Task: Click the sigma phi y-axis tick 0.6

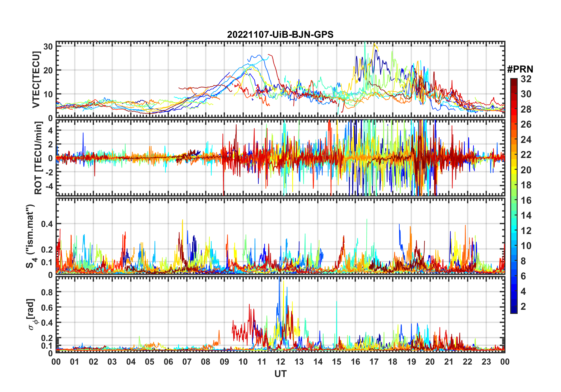Action: coord(47,307)
